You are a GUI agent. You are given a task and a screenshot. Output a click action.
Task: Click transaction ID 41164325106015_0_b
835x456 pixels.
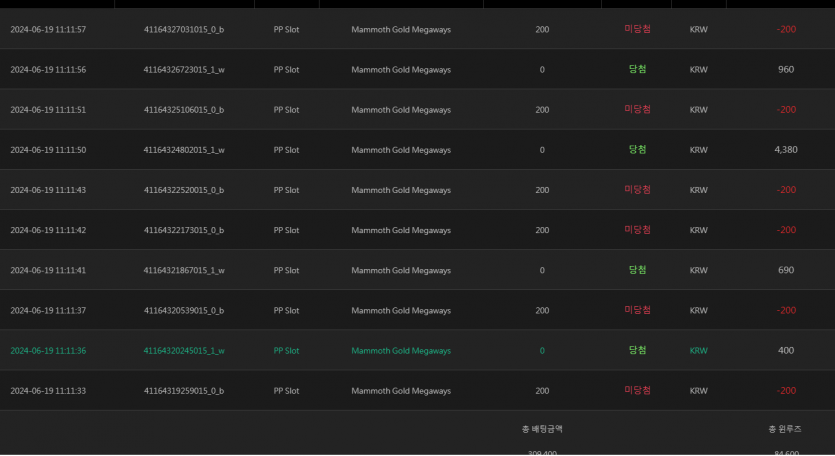[184, 110]
